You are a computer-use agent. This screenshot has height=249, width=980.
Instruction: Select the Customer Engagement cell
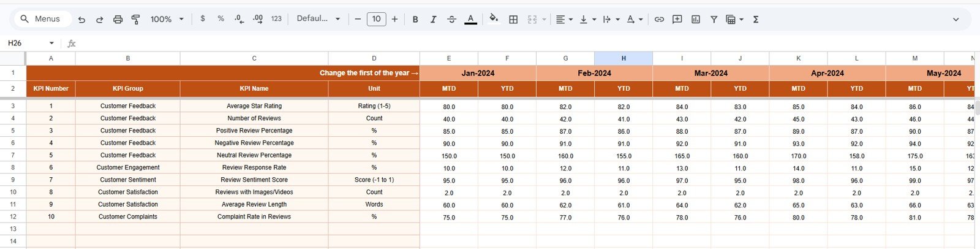click(128, 167)
